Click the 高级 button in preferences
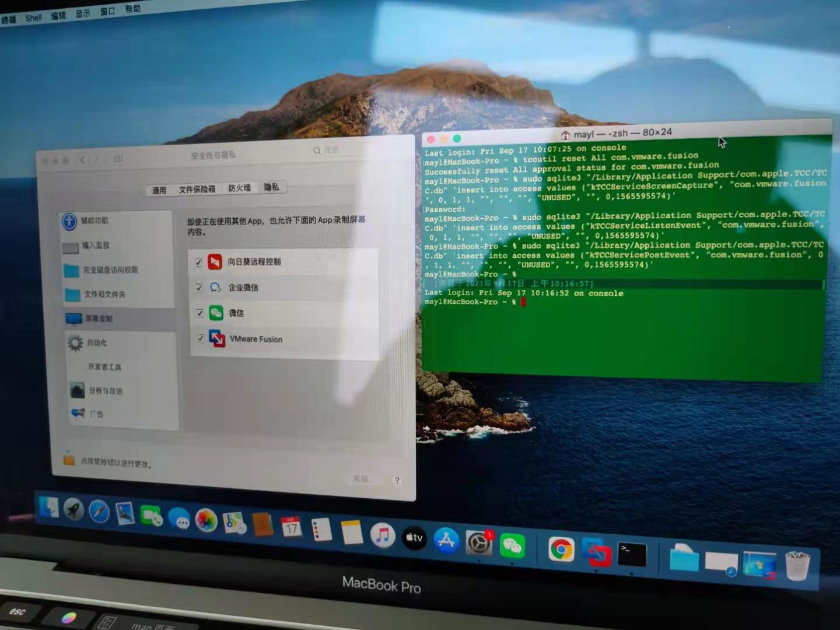This screenshot has width=840, height=630. point(362,479)
